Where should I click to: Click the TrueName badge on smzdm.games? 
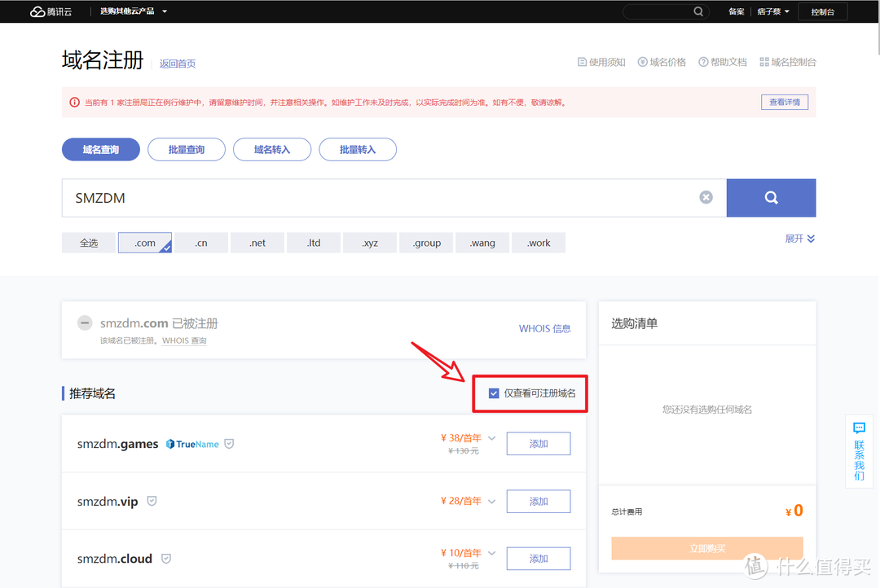pyautogui.click(x=192, y=444)
